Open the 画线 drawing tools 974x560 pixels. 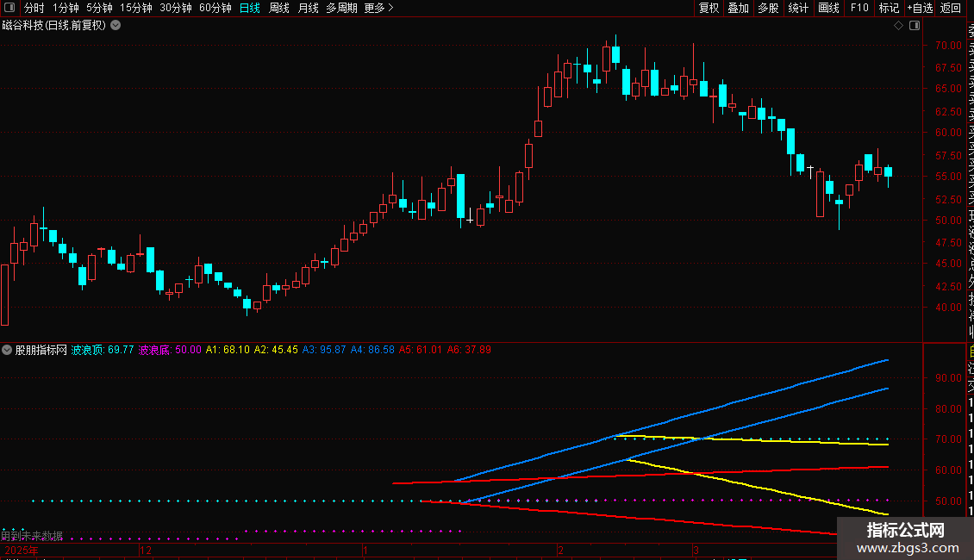(x=828, y=8)
